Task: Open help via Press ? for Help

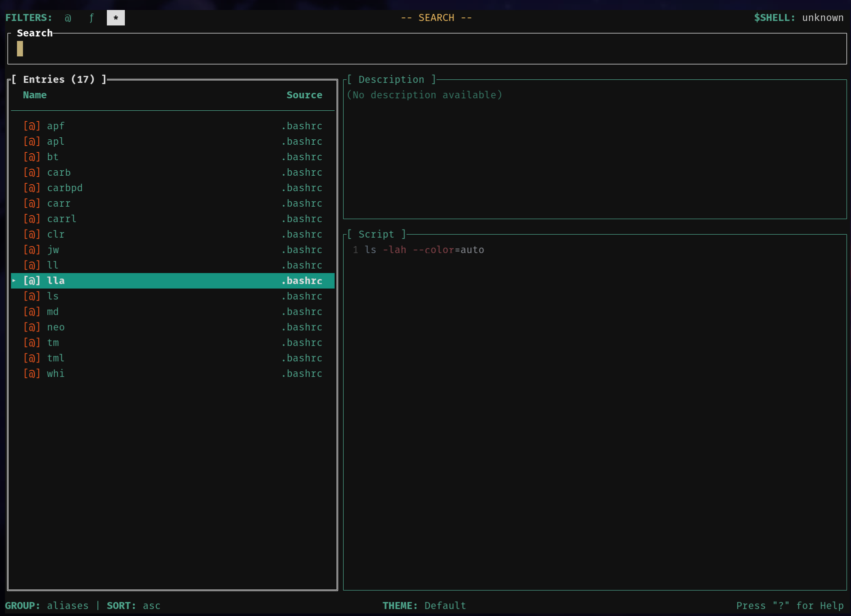Action: 790,606
